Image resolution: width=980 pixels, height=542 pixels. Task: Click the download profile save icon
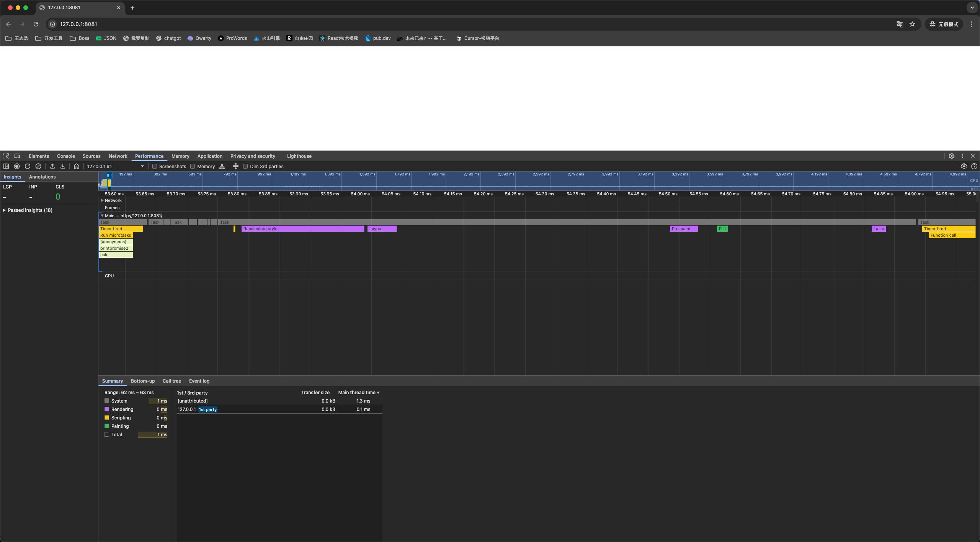(x=63, y=166)
